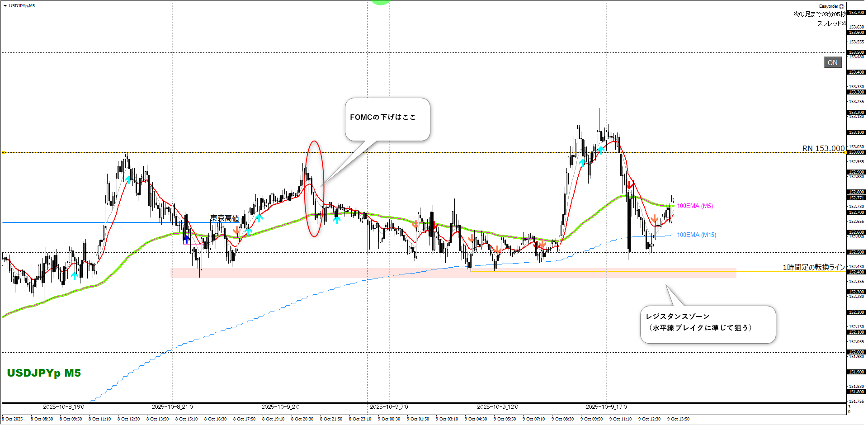Toggle the ON button off

coord(832,63)
